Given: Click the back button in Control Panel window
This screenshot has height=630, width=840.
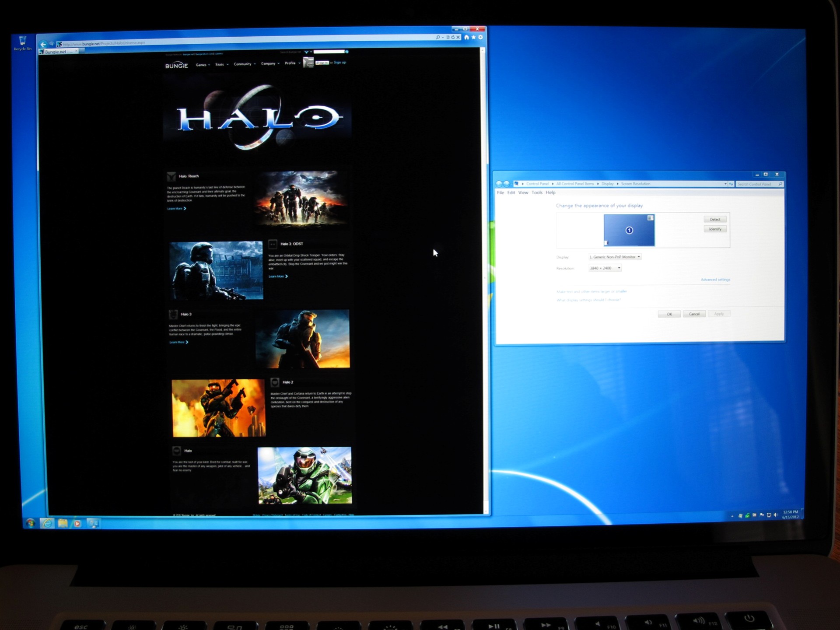Looking at the screenshot, I should [x=499, y=184].
